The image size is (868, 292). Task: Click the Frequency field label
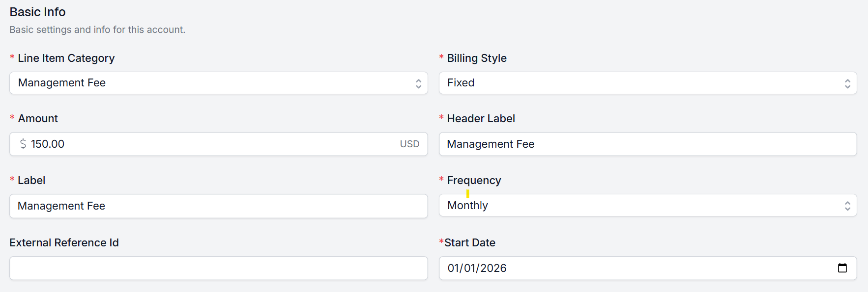[474, 180]
